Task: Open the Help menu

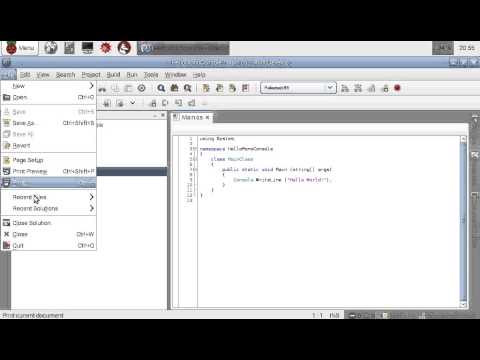Action: [199, 75]
